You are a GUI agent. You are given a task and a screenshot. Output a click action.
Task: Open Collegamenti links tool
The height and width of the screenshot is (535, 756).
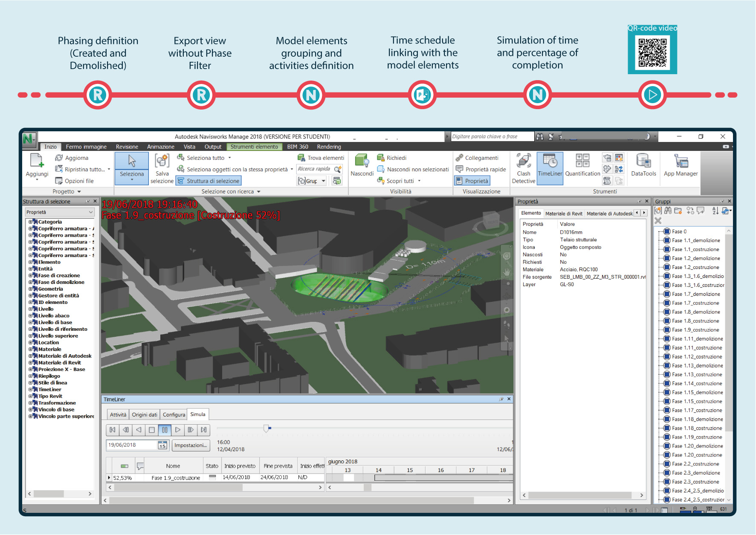click(x=477, y=158)
